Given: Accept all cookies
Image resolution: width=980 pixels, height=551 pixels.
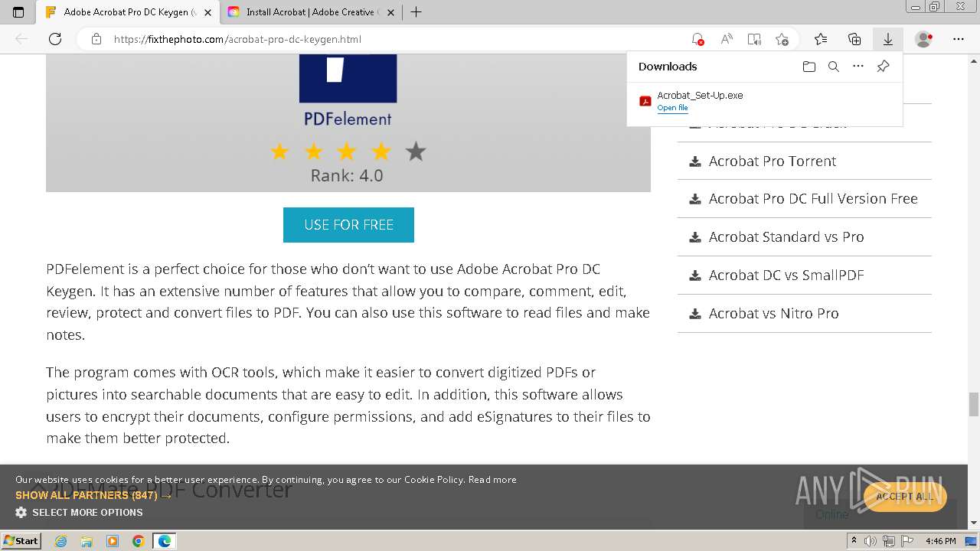Looking at the screenshot, I should point(905,497).
